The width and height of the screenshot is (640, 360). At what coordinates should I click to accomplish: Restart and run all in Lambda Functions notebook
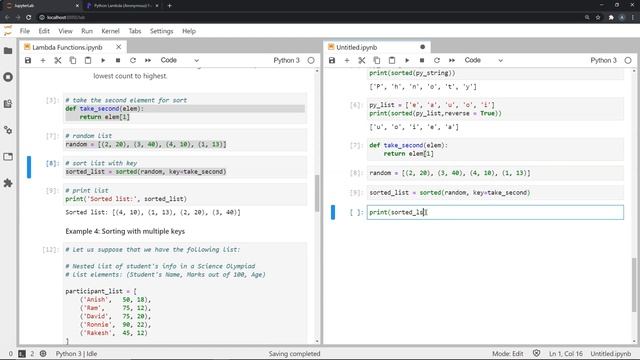point(148,60)
